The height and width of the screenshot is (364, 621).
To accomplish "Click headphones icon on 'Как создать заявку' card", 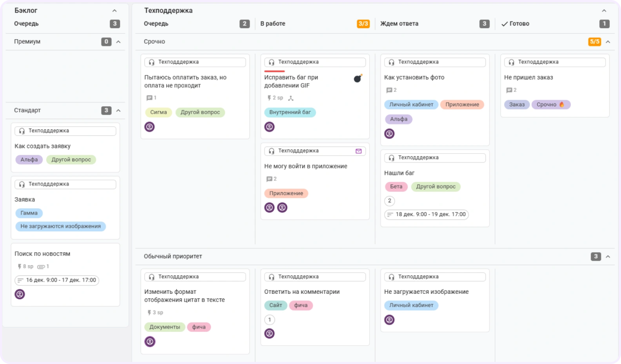I will click(x=22, y=131).
